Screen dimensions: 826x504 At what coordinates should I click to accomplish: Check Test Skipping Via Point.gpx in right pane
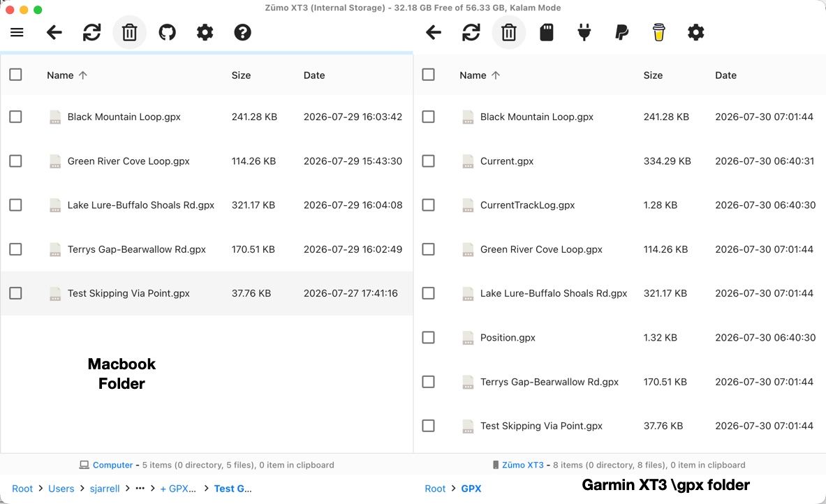(x=428, y=426)
